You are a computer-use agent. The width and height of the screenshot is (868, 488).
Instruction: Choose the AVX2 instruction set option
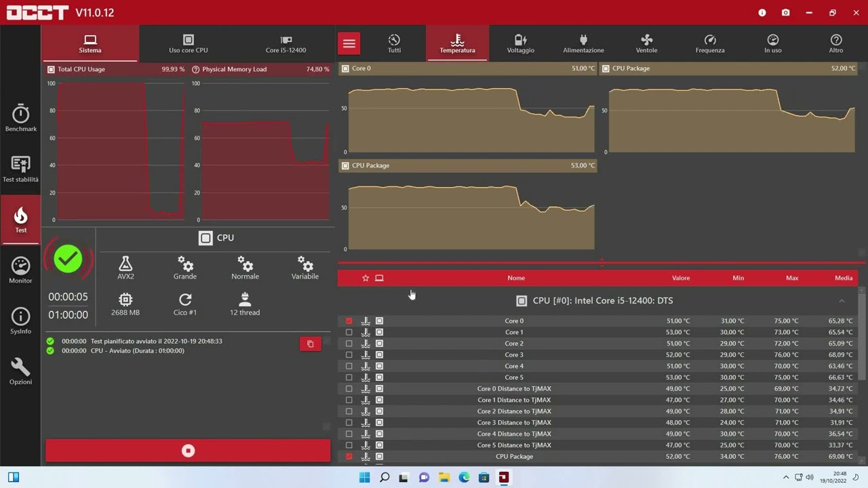coord(125,268)
